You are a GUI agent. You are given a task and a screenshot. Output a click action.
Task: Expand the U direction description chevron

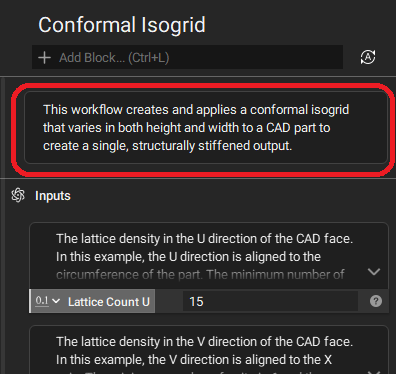pos(374,272)
